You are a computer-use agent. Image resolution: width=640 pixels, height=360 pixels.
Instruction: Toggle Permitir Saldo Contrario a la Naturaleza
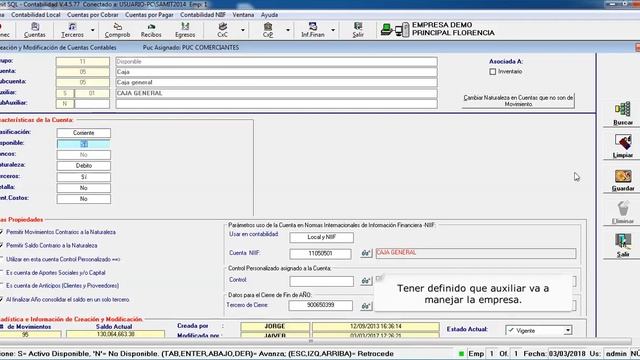coord(2,245)
